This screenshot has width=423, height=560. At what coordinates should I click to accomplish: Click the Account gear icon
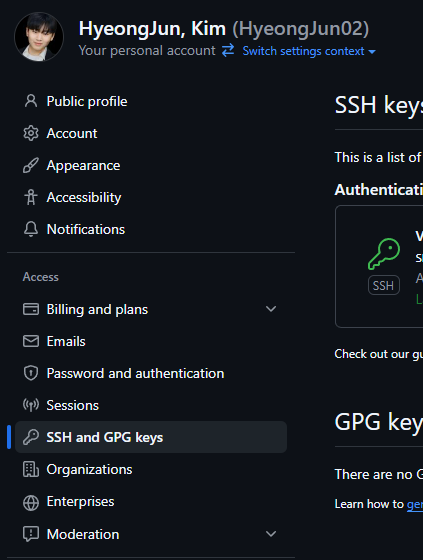click(31, 133)
